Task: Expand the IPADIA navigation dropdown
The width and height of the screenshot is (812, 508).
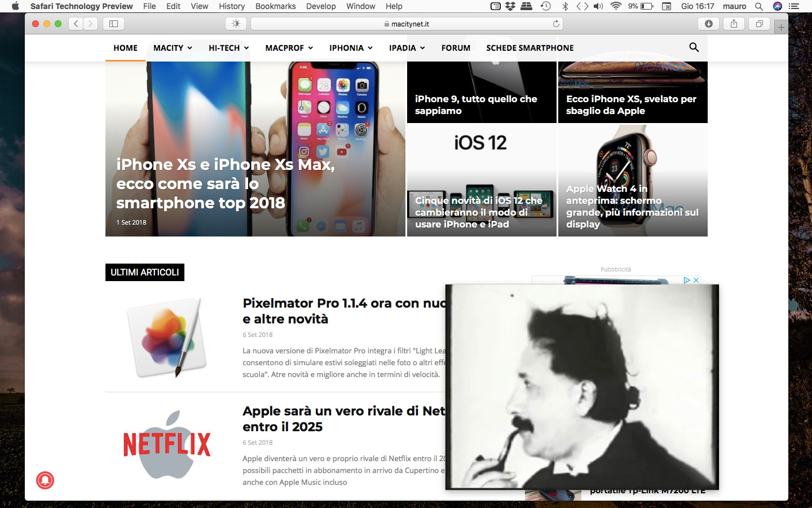Action: (x=407, y=48)
